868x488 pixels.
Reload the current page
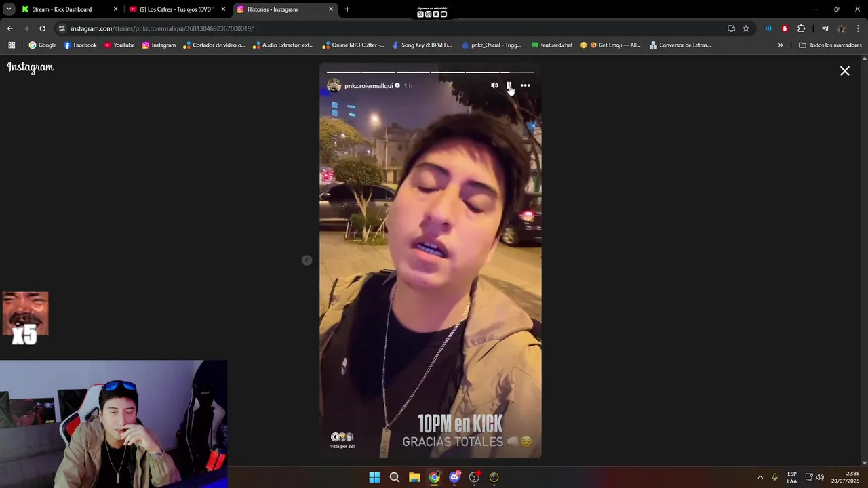[x=42, y=28]
